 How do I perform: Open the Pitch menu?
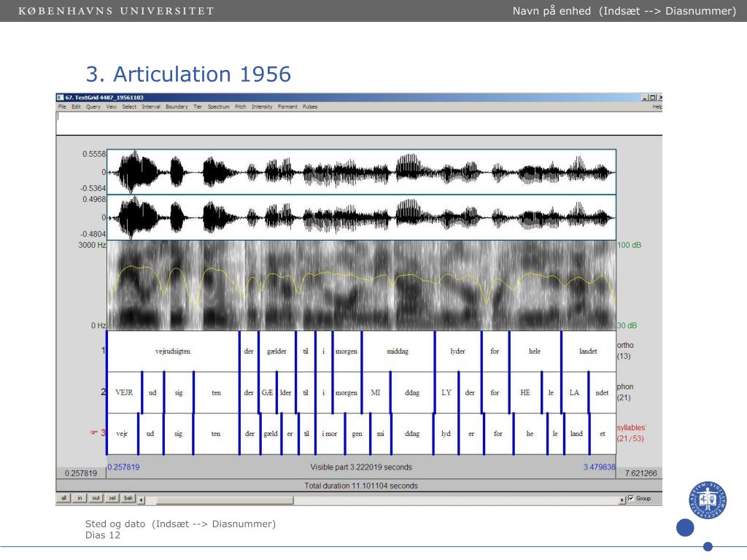tap(241, 106)
